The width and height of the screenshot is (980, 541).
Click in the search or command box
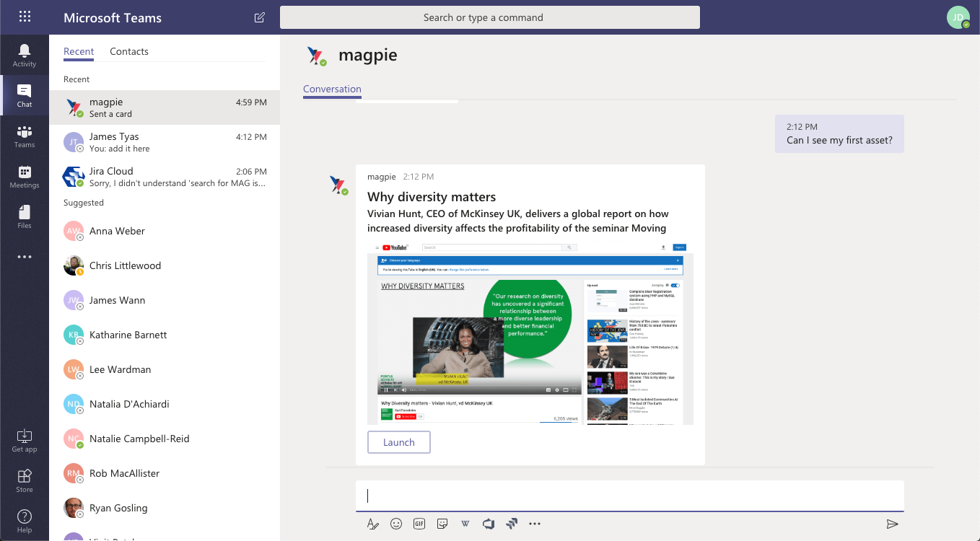coord(490,17)
